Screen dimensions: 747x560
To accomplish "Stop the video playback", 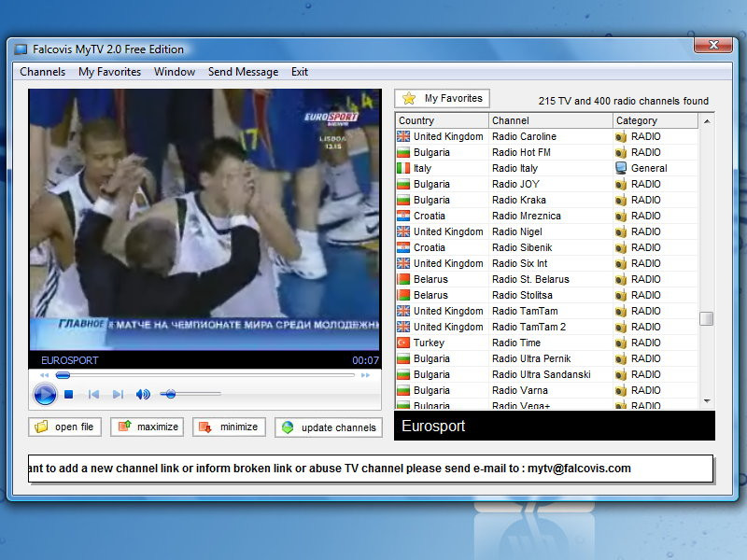I will point(68,394).
